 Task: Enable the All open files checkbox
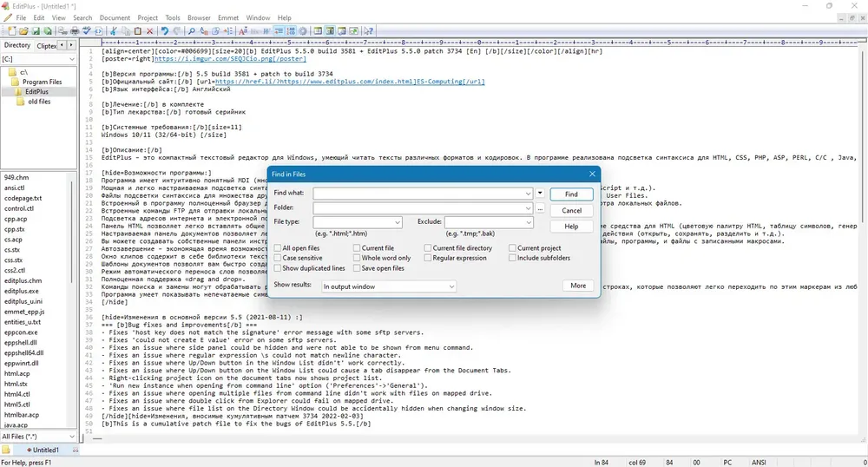(x=278, y=248)
